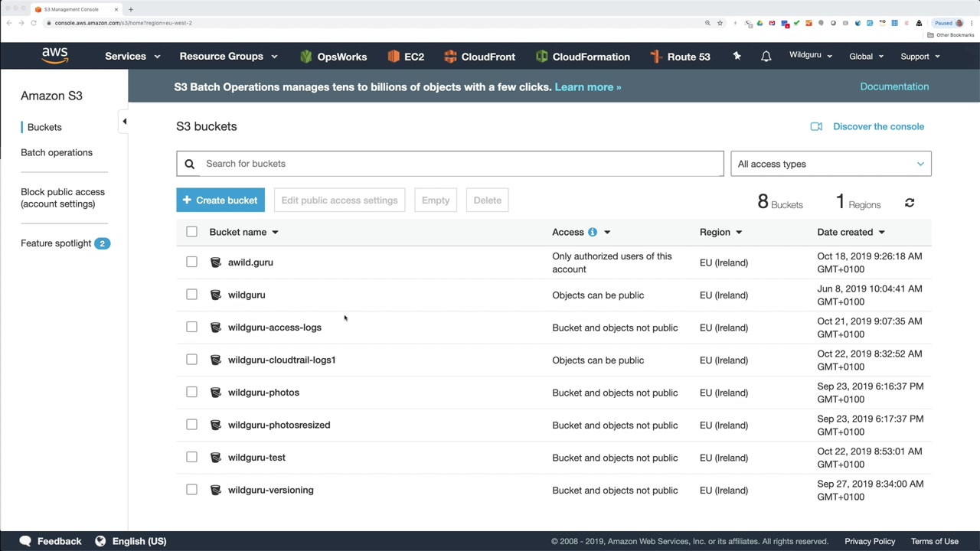The image size is (980, 551).
Task: Open Block public access account settings
Action: pyautogui.click(x=63, y=197)
